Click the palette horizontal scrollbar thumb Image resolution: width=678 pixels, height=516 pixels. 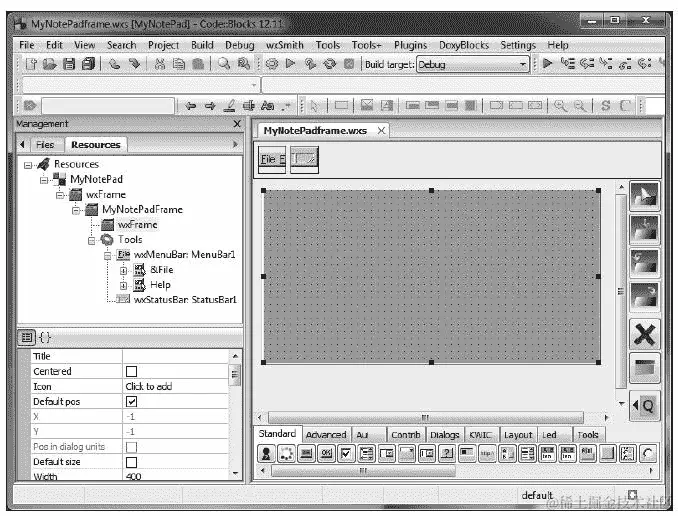363,470
